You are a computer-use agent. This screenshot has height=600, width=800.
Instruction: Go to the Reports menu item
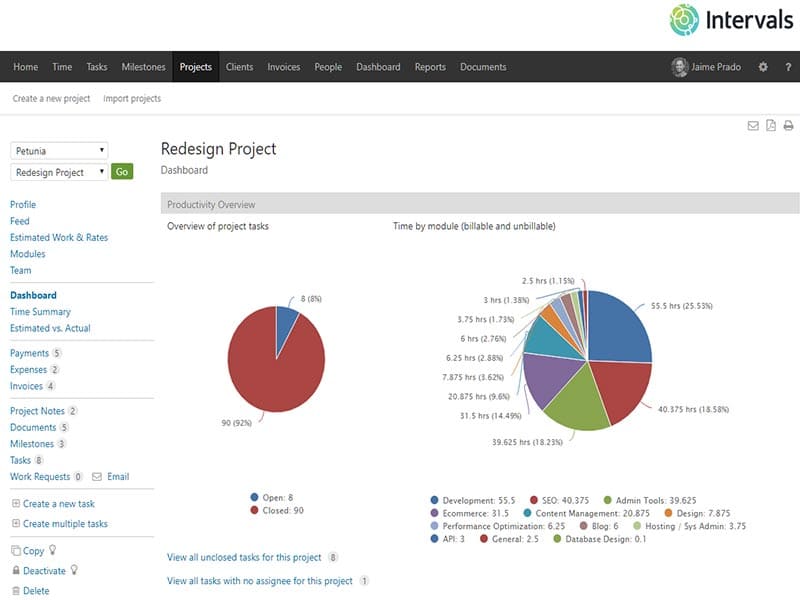[x=430, y=67]
